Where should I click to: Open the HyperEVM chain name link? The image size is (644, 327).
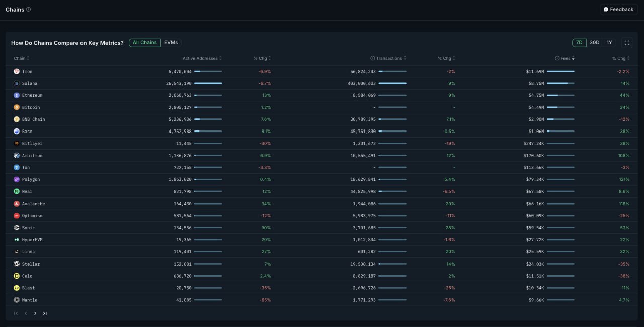pyautogui.click(x=32, y=240)
